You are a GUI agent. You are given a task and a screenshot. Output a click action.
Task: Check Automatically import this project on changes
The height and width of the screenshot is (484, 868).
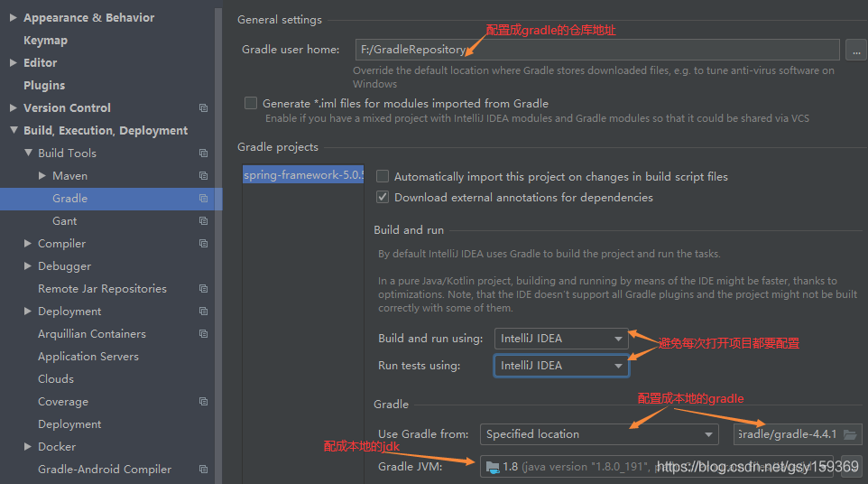(383, 177)
